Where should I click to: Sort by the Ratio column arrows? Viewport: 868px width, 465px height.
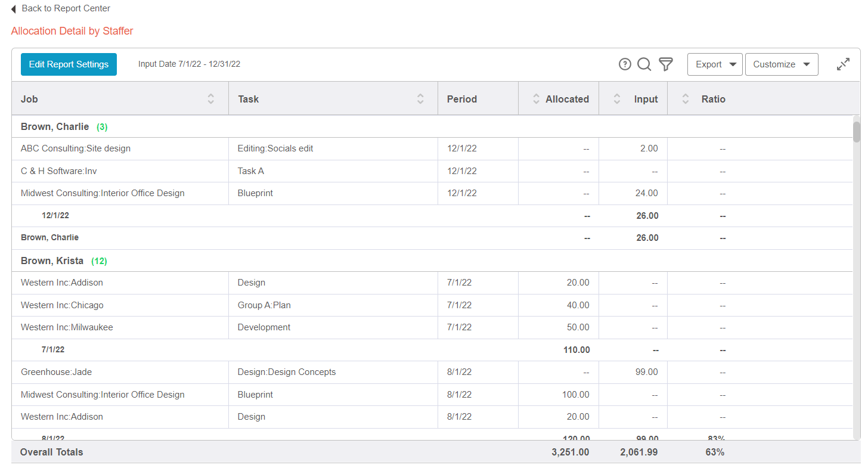pos(686,99)
